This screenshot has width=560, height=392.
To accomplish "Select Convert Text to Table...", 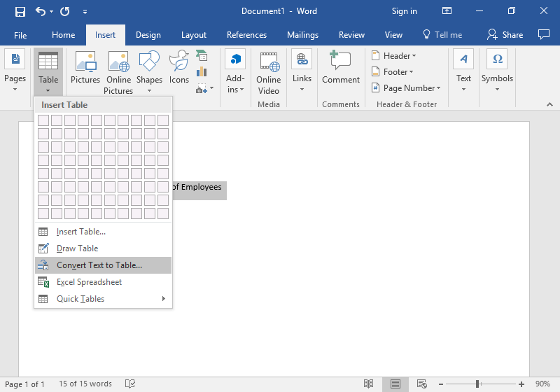I will tap(103, 265).
